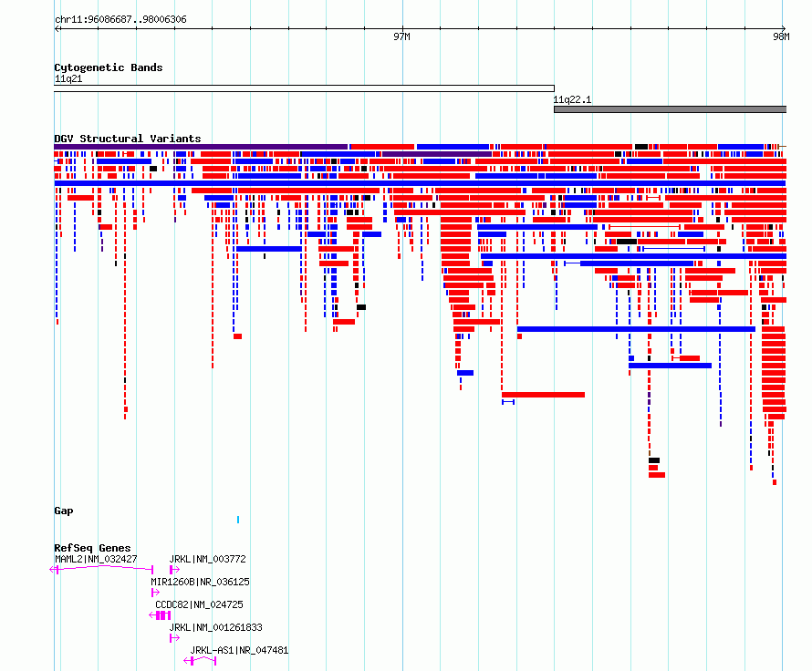Click the small blue gap marker
Viewport: 812px width, 671px height.
[x=238, y=520]
